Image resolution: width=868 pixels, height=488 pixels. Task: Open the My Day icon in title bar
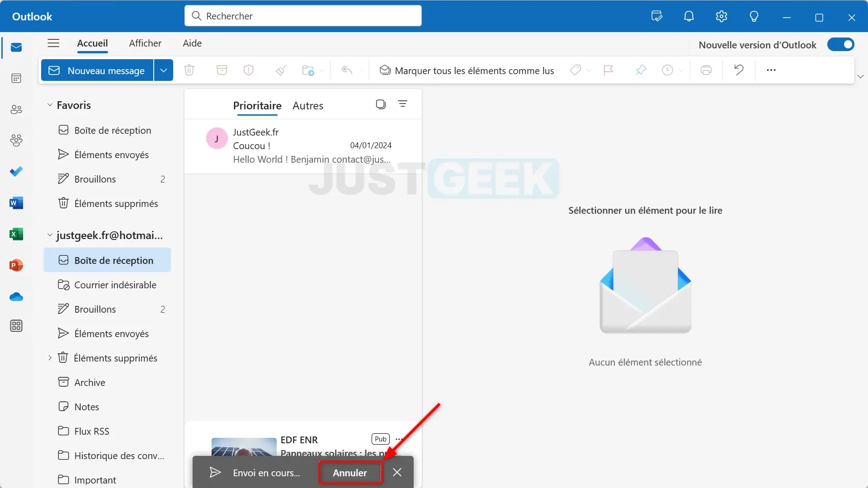click(x=656, y=17)
